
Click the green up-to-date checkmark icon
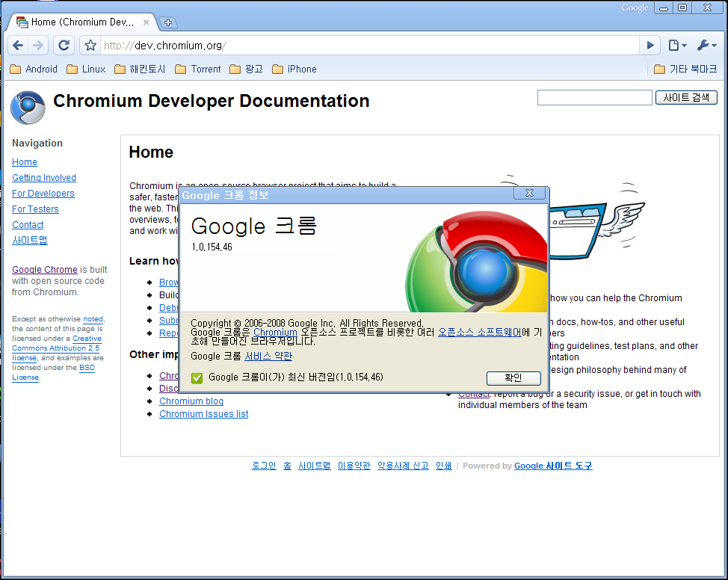[x=197, y=378]
